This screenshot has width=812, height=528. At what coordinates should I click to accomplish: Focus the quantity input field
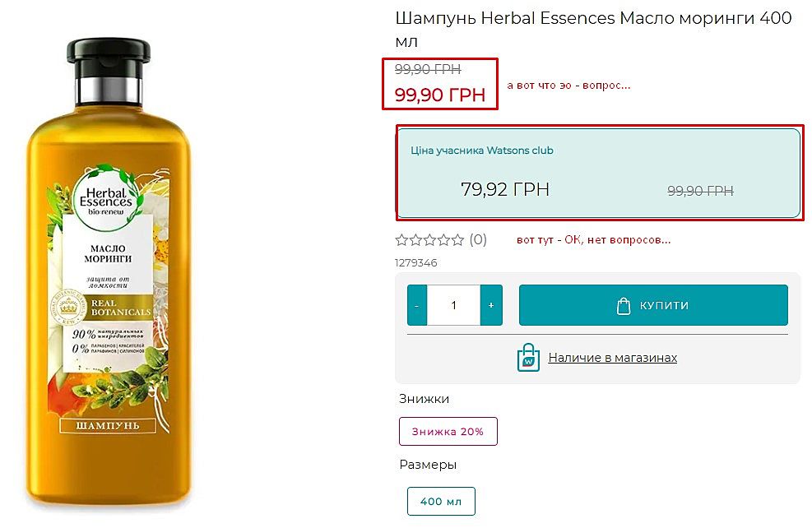click(x=453, y=305)
